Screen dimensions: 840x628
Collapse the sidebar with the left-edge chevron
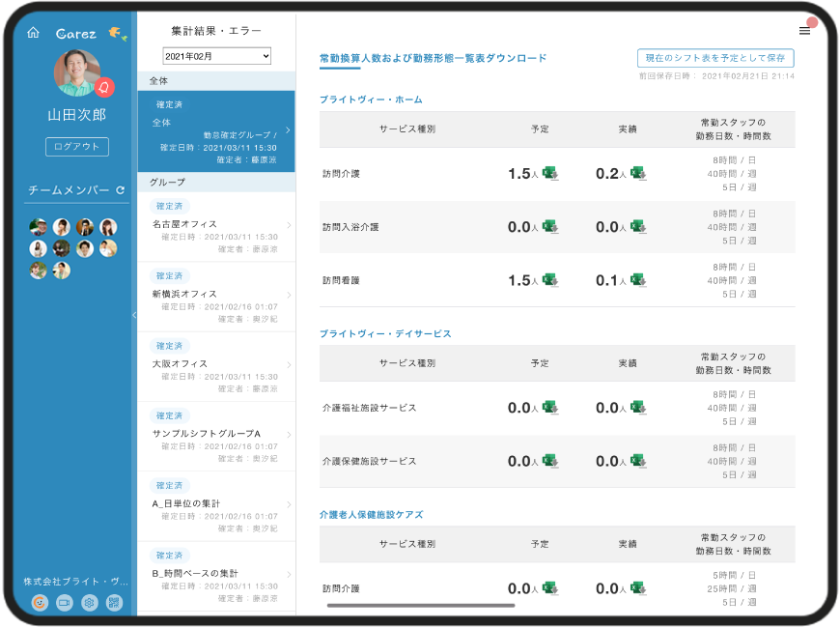point(135,313)
